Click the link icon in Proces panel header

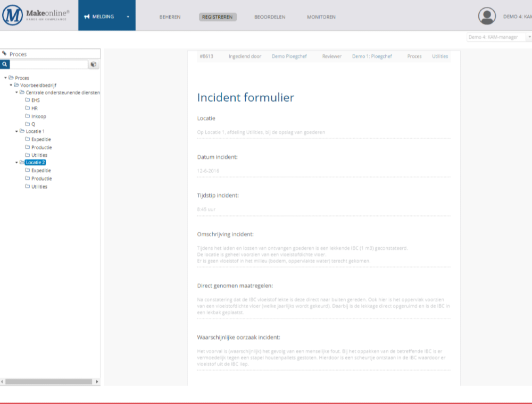pos(5,54)
